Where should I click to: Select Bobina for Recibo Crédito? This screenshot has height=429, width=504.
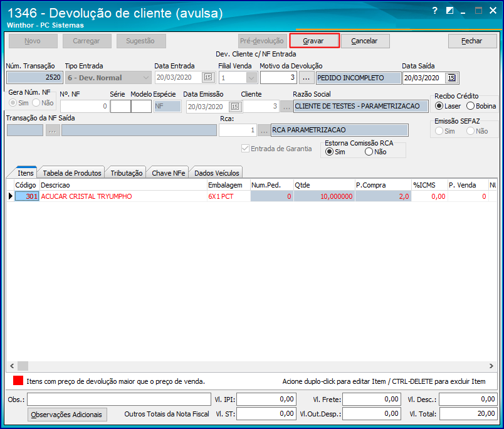tap(470, 106)
